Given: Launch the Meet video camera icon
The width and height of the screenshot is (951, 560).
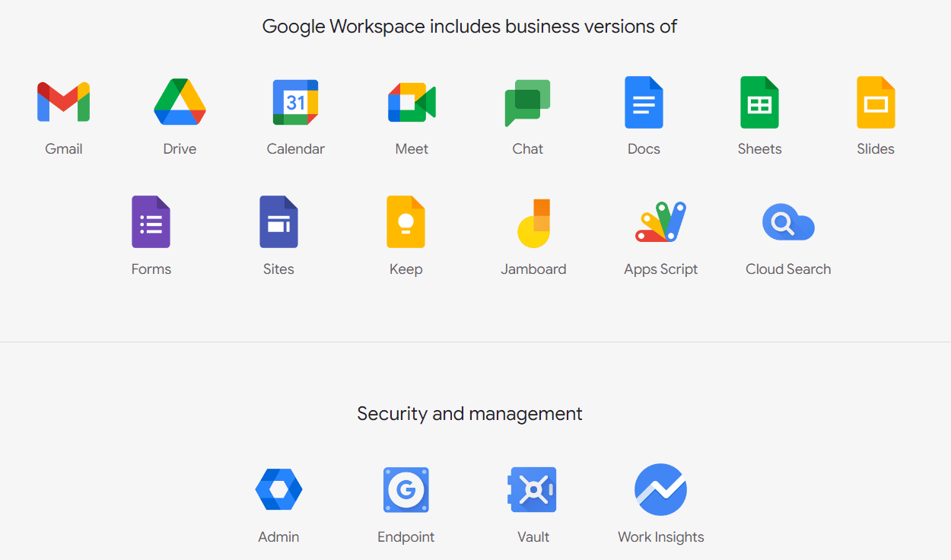Looking at the screenshot, I should point(412,102).
